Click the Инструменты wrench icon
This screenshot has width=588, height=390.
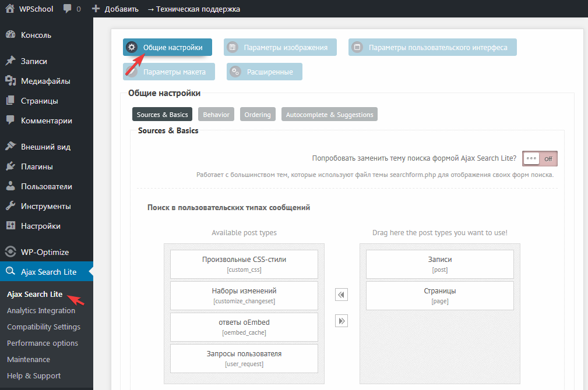pos(10,206)
